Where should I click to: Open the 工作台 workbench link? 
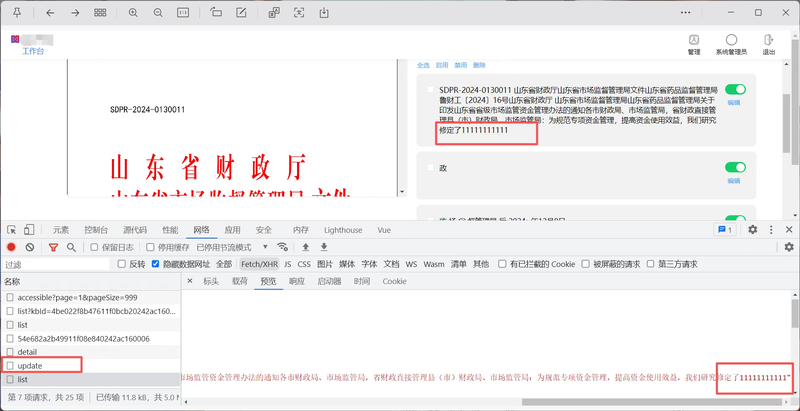pyautogui.click(x=33, y=52)
